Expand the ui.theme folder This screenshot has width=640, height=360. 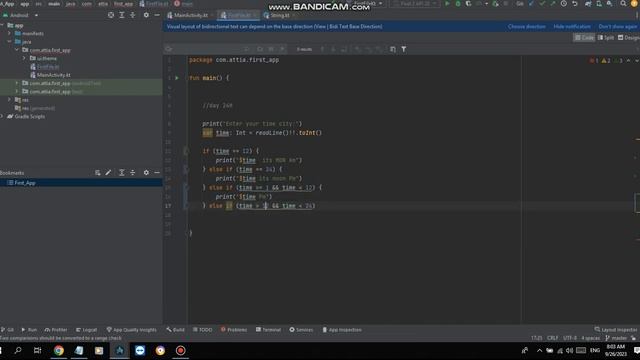pyautogui.click(x=24, y=58)
